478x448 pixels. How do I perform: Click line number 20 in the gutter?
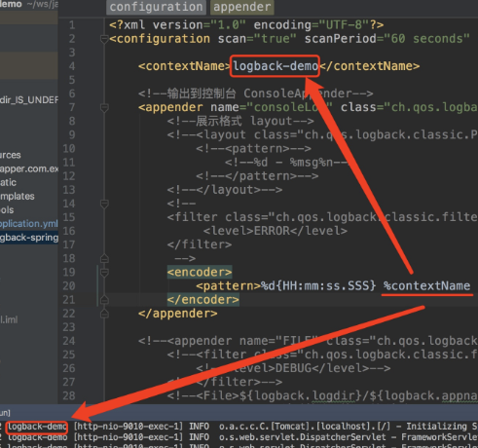pos(69,286)
